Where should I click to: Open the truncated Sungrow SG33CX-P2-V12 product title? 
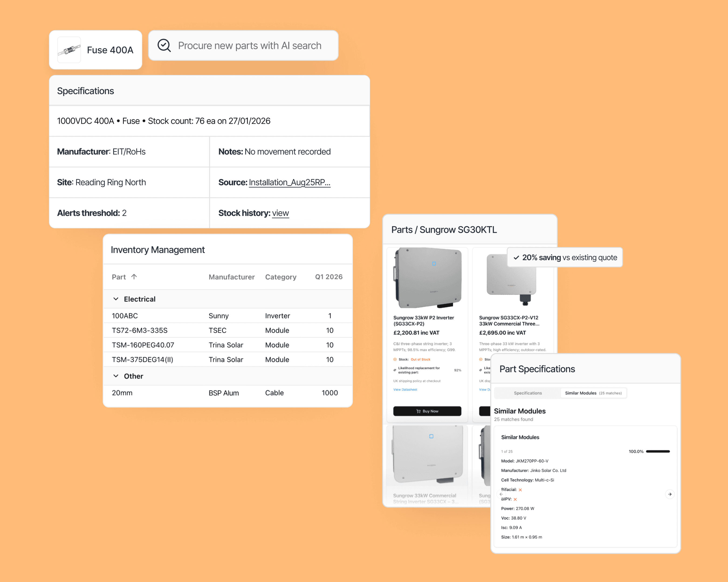tap(509, 321)
